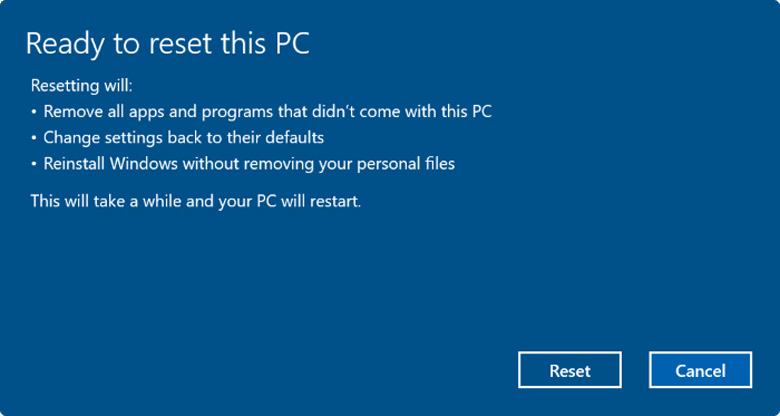Click the 'Reinstall Windows' bullet text

pos(249,163)
